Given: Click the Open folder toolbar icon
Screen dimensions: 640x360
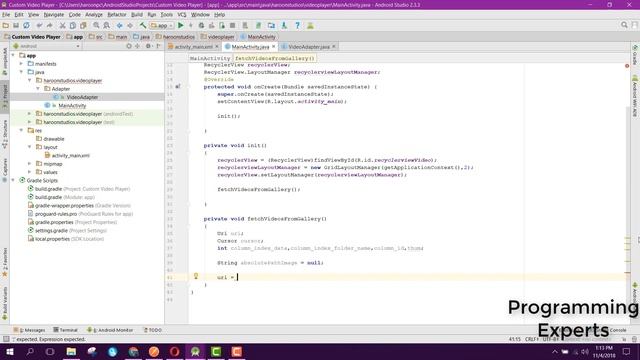Looking at the screenshot, I should (6, 25).
